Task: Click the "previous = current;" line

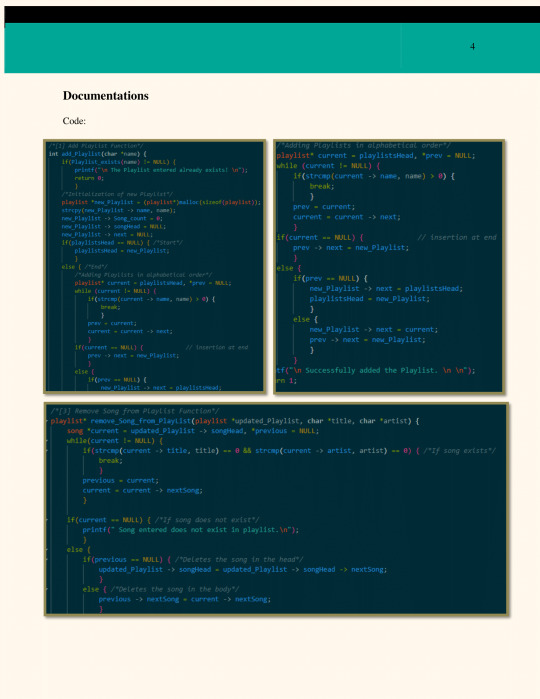Action: [x=120, y=481]
